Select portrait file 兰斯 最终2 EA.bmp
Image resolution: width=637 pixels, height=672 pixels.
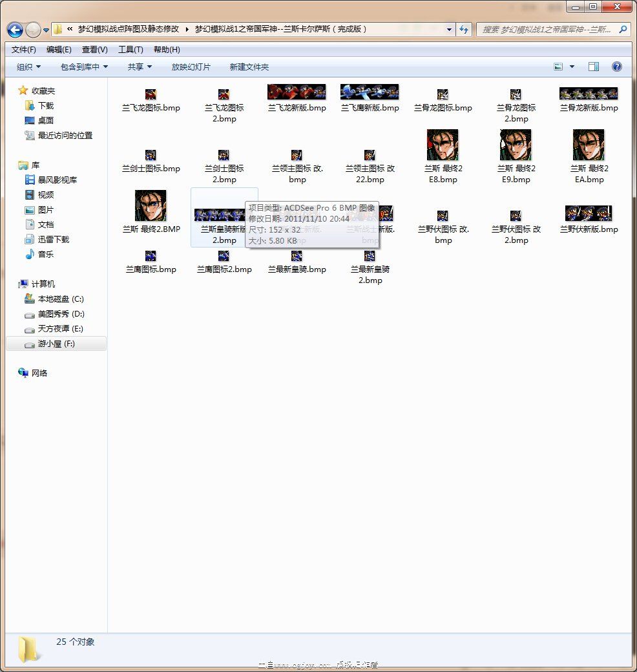pyautogui.click(x=589, y=157)
